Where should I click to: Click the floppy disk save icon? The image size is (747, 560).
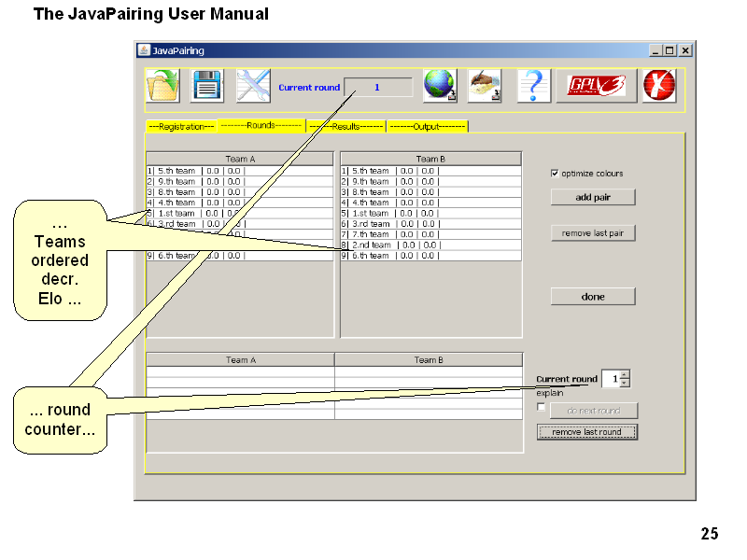pyautogui.click(x=207, y=86)
